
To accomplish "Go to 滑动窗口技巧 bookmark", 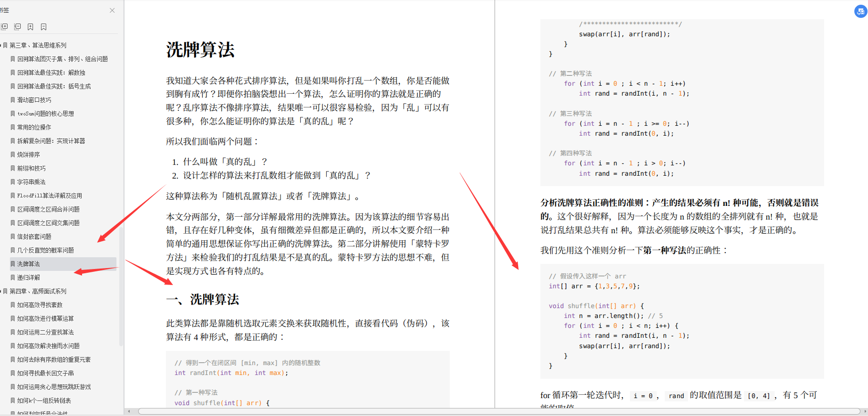I will click(34, 100).
